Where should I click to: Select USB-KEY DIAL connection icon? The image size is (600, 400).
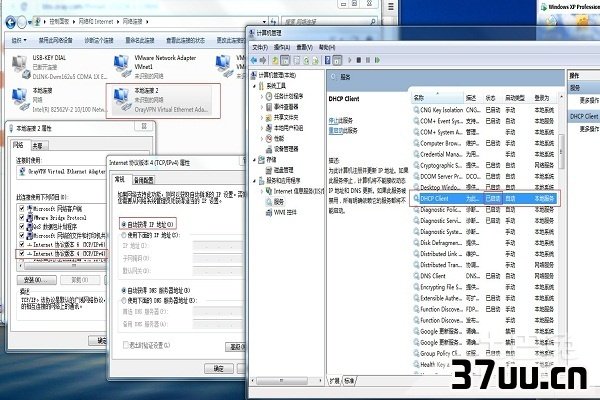20,66
